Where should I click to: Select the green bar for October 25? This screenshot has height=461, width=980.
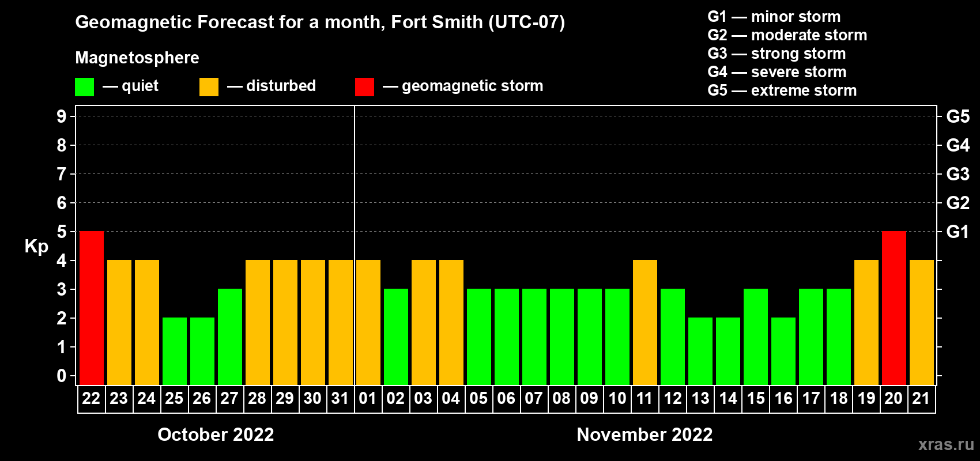[175, 351]
